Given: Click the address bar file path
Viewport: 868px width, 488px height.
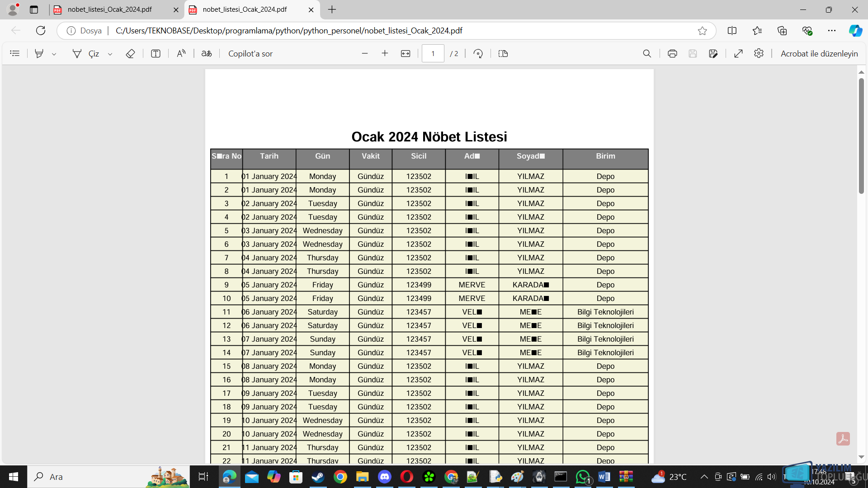Looking at the screenshot, I should point(289,30).
